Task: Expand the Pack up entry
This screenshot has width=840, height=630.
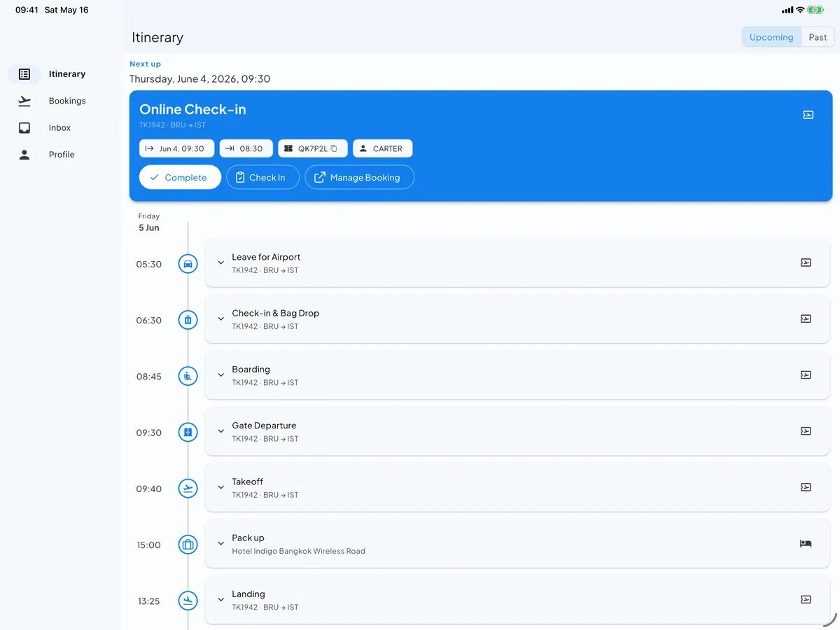Action: 220,543
